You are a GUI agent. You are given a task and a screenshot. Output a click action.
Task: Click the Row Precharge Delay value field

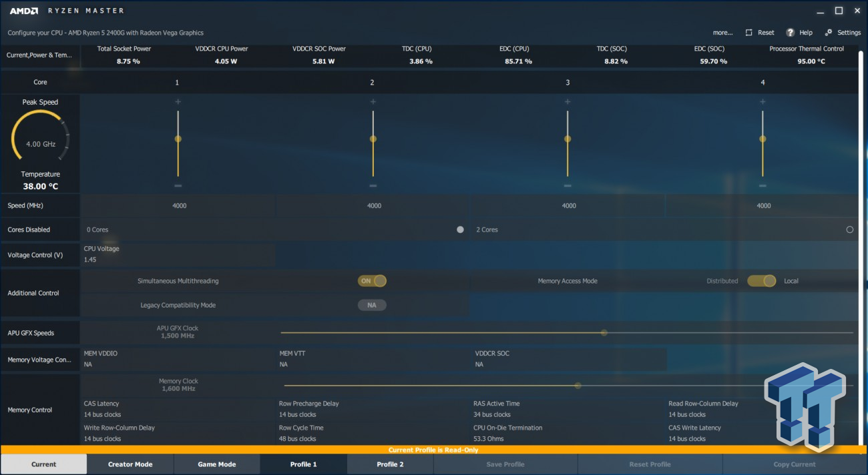[298, 415]
